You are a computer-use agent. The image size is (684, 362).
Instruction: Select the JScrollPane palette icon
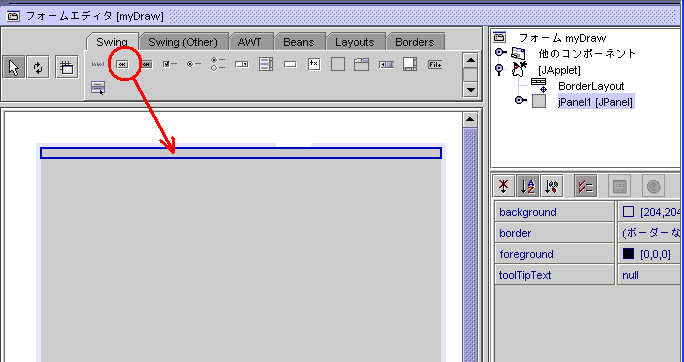coord(410,64)
